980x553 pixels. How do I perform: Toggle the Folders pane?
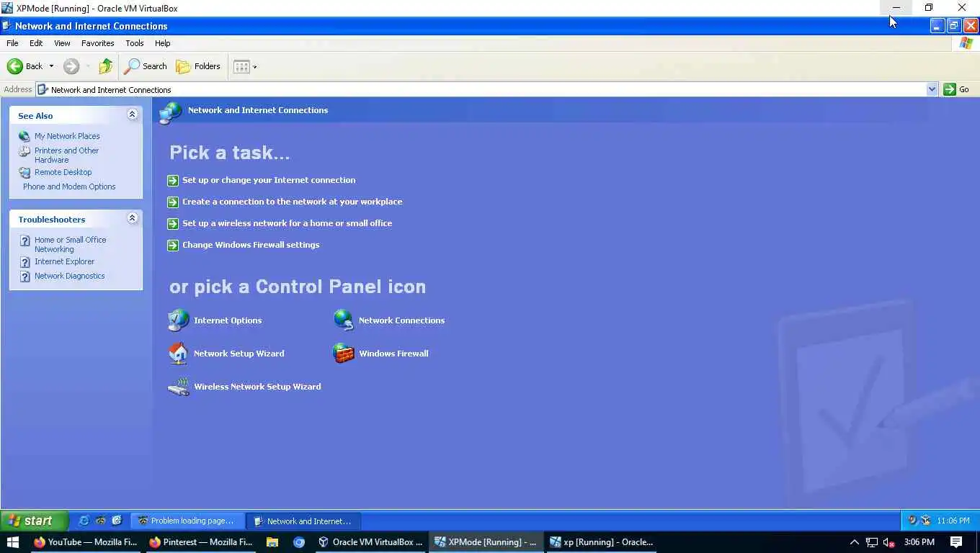tap(198, 66)
